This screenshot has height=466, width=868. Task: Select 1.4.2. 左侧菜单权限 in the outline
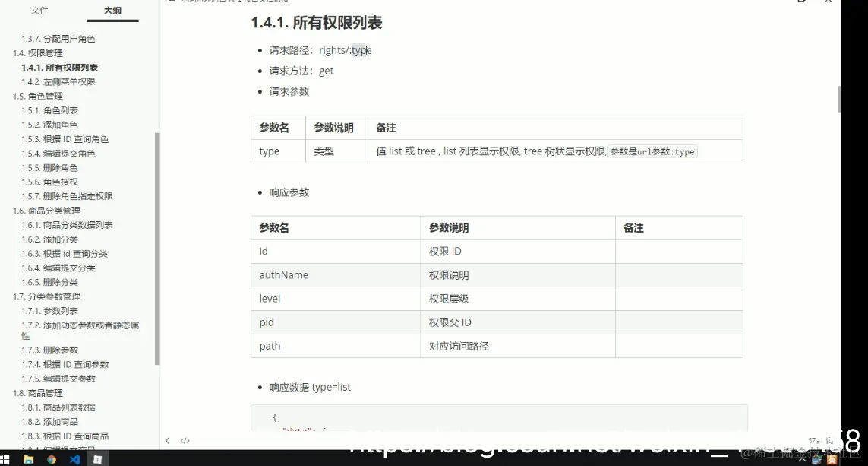click(58, 81)
